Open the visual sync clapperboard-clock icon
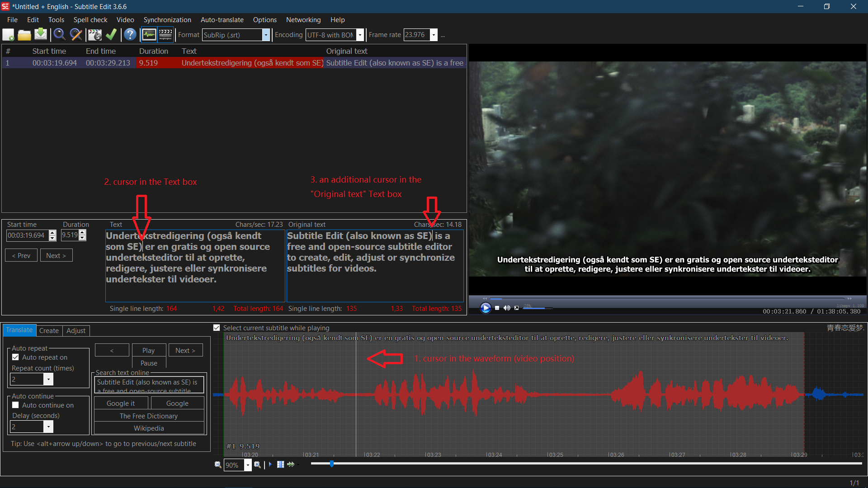868x488 pixels. click(95, 35)
